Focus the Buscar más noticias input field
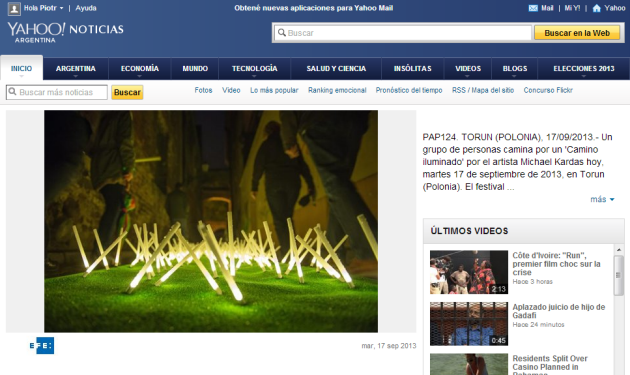Viewport: 630px width, 375px height. 57,92
